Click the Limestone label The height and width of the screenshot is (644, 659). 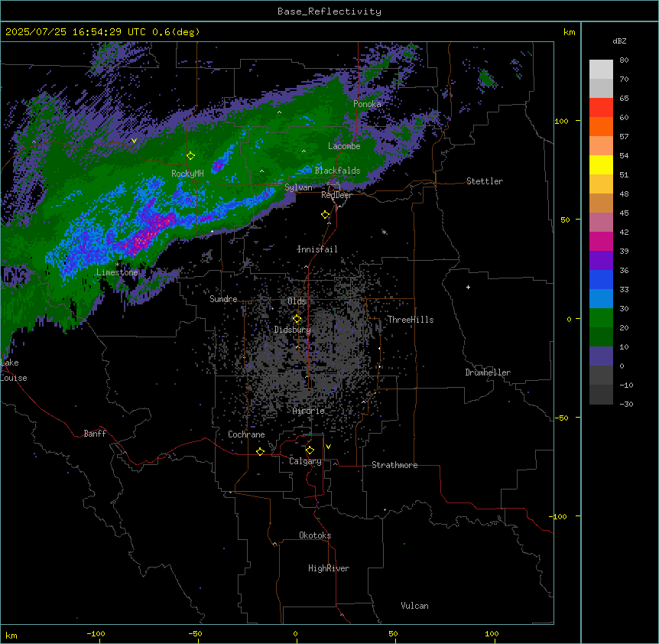(x=117, y=272)
